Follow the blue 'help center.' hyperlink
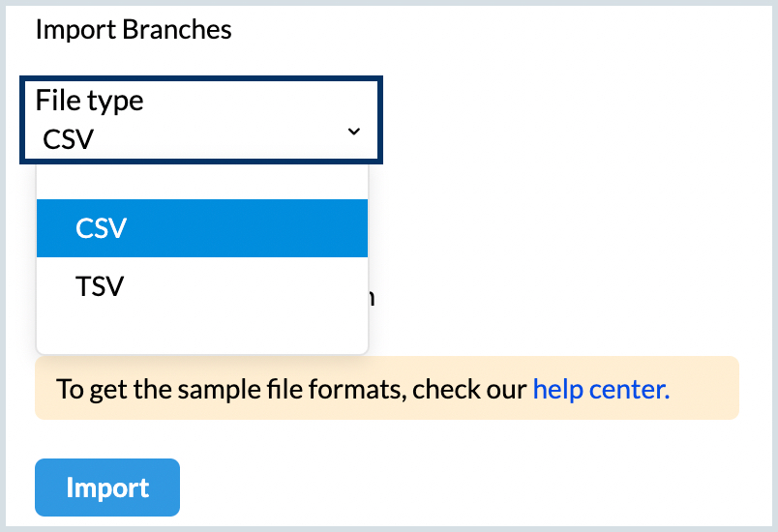778x532 pixels. (x=601, y=390)
